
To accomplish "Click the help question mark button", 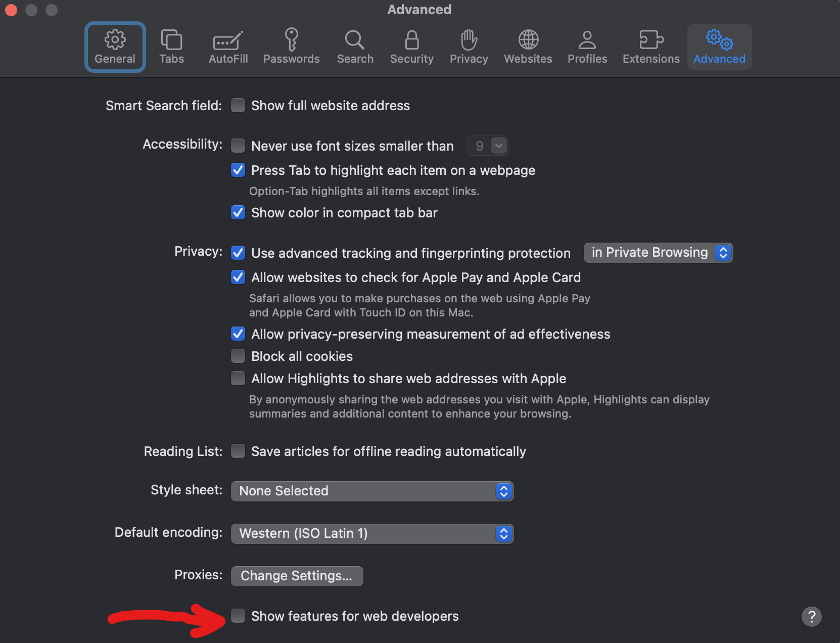I will point(811,616).
